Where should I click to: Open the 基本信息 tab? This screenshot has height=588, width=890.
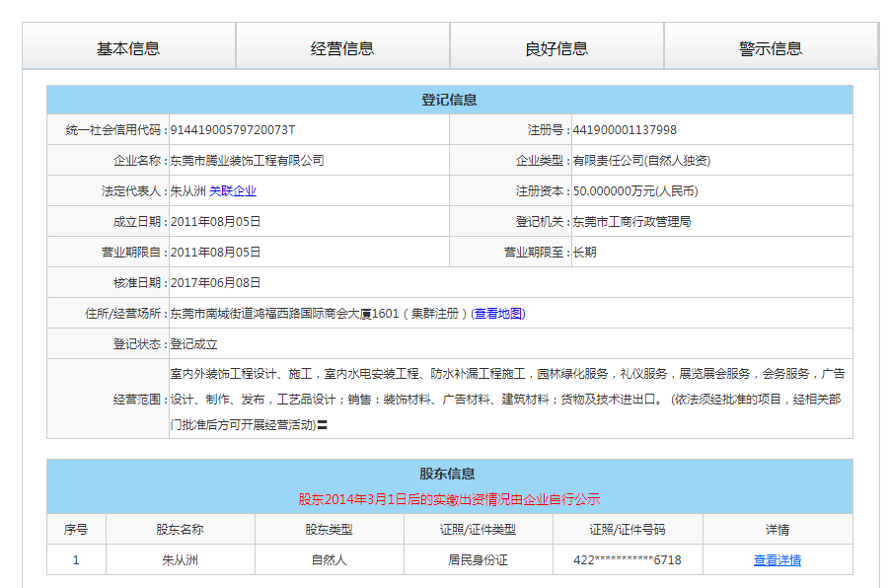(128, 47)
